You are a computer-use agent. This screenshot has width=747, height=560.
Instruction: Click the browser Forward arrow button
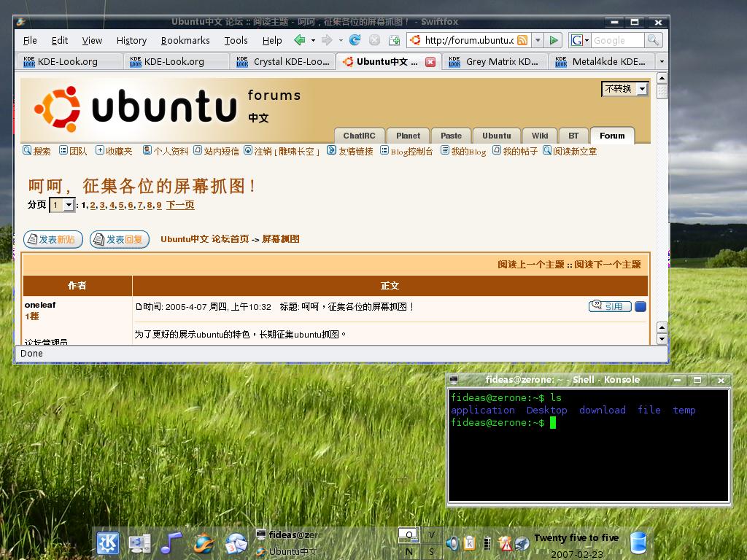pyautogui.click(x=327, y=40)
